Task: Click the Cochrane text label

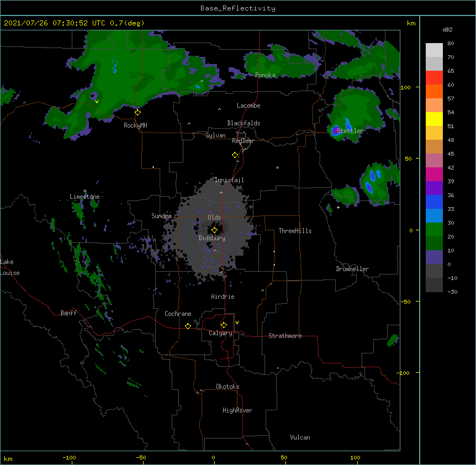Action: point(178,314)
